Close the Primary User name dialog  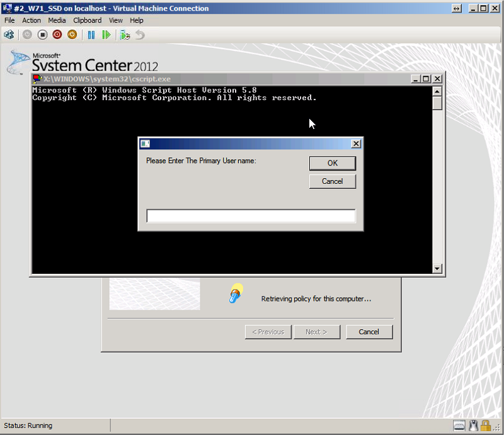tap(356, 144)
